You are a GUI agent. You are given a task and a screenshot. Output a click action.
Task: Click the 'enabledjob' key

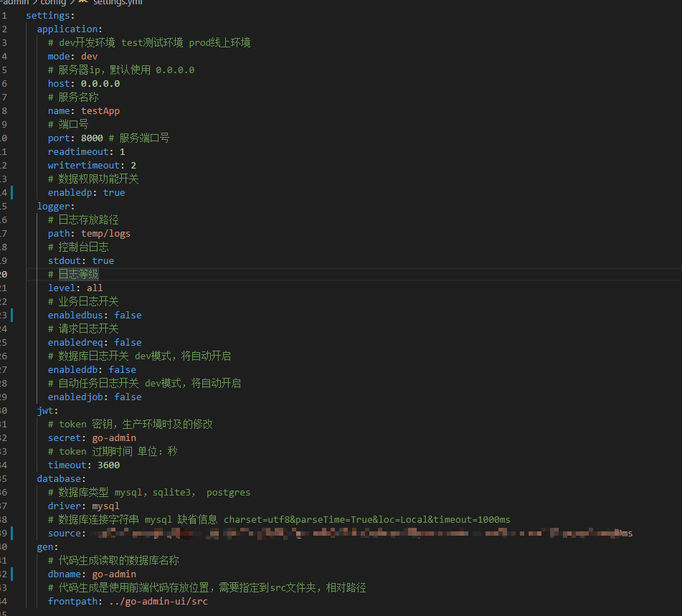[75, 397]
